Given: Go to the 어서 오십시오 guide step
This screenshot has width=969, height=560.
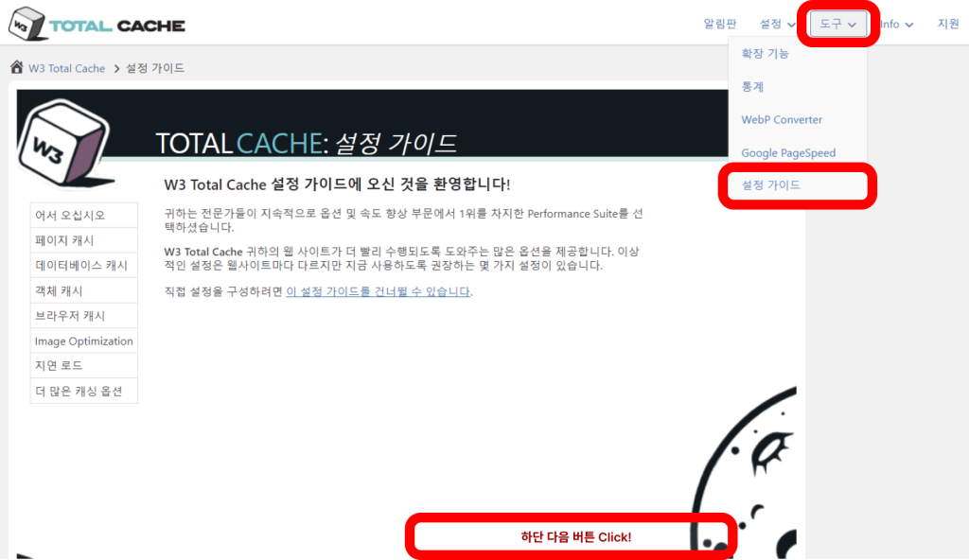Looking at the screenshot, I should tap(84, 215).
